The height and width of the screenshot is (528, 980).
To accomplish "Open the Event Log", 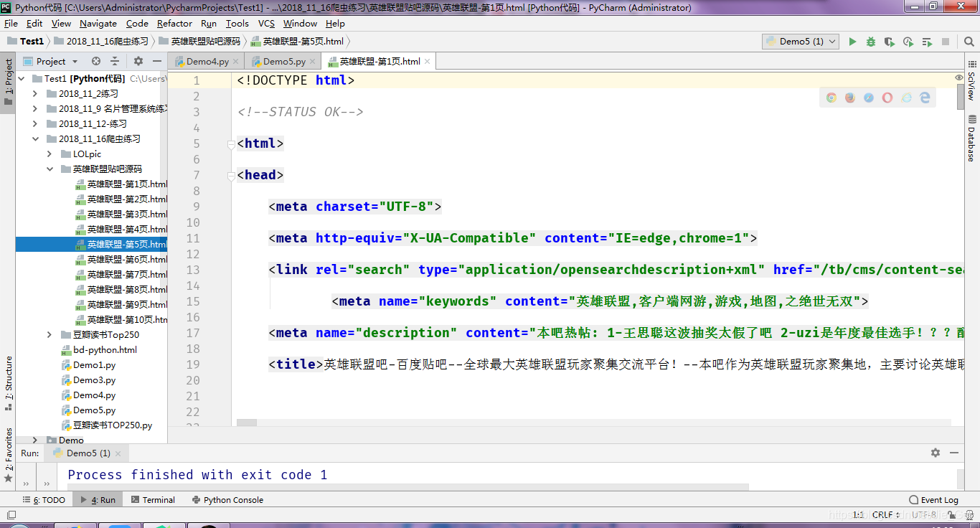I will click(x=933, y=500).
